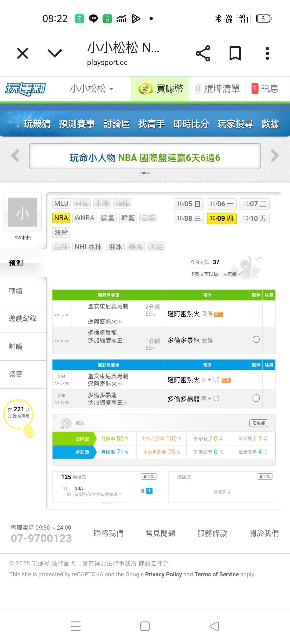290x644 pixels.
Task: Select delete radio for 多倫多暴龍 受讓 prediction
Action: click(x=256, y=339)
